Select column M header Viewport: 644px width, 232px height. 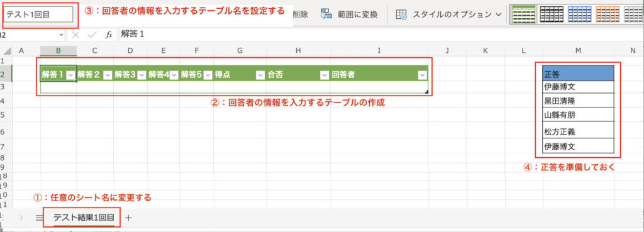579,50
